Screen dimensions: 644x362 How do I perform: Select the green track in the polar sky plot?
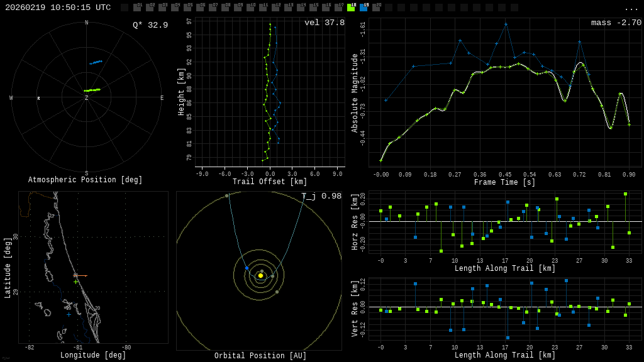point(92,90)
